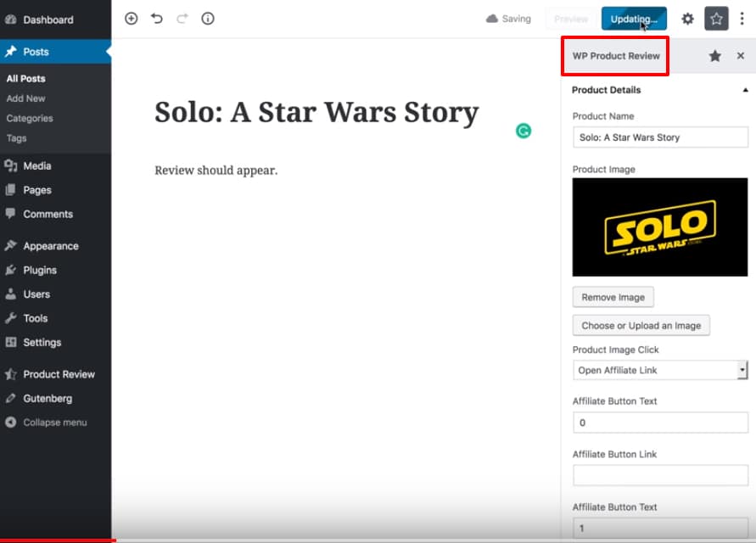The image size is (756, 543).
Task: Click the Solo product image thumbnail
Action: click(659, 227)
